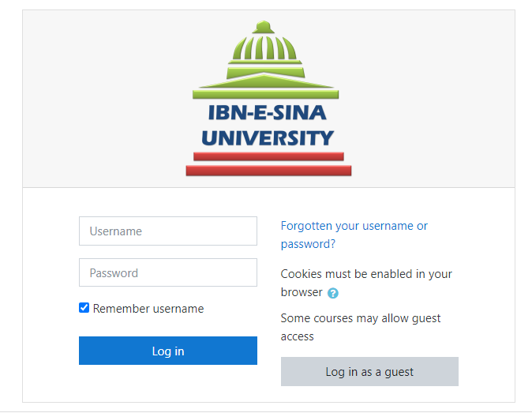Focus the Username input field
This screenshot has height=413, width=532.
pos(168,231)
